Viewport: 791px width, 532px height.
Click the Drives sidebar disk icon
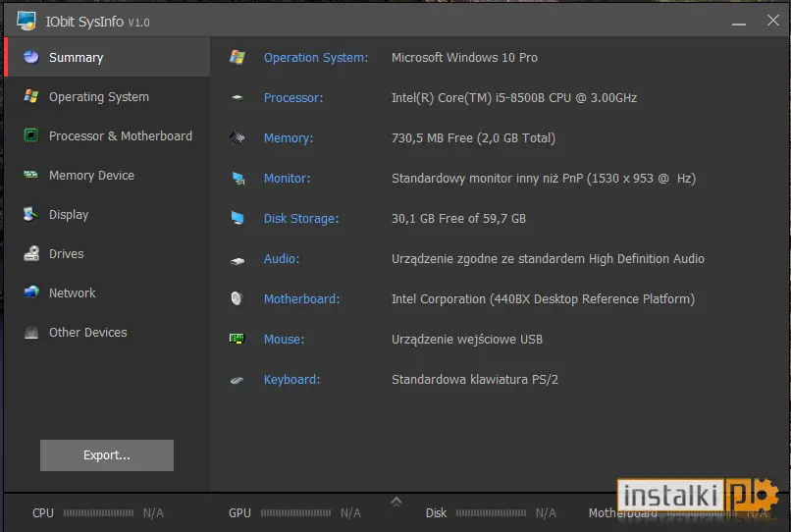click(x=31, y=253)
